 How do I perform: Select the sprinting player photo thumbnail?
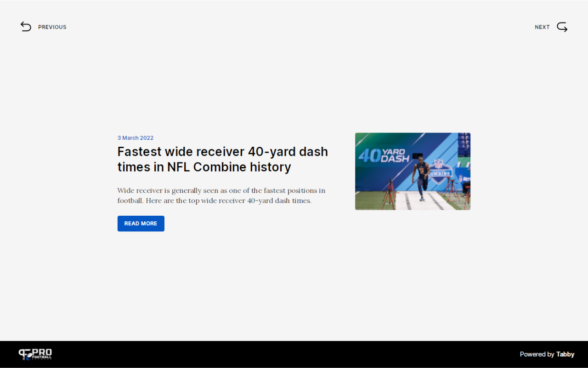click(x=413, y=171)
